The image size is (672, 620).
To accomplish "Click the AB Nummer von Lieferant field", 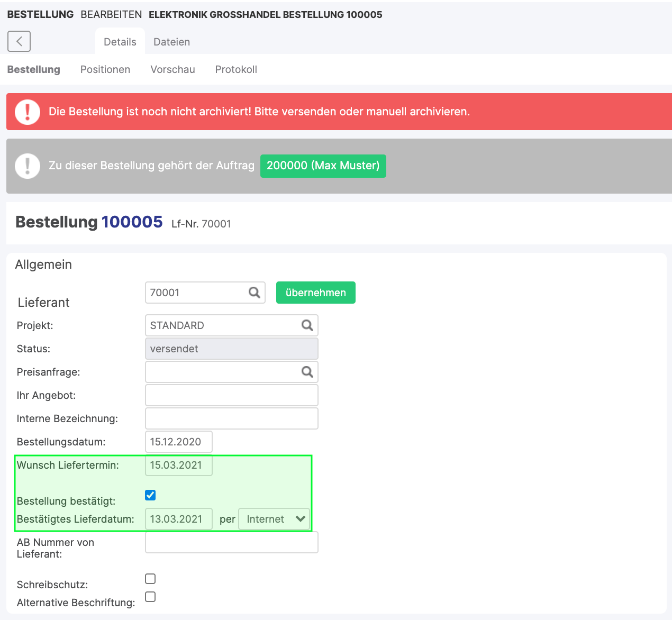I will [231, 542].
